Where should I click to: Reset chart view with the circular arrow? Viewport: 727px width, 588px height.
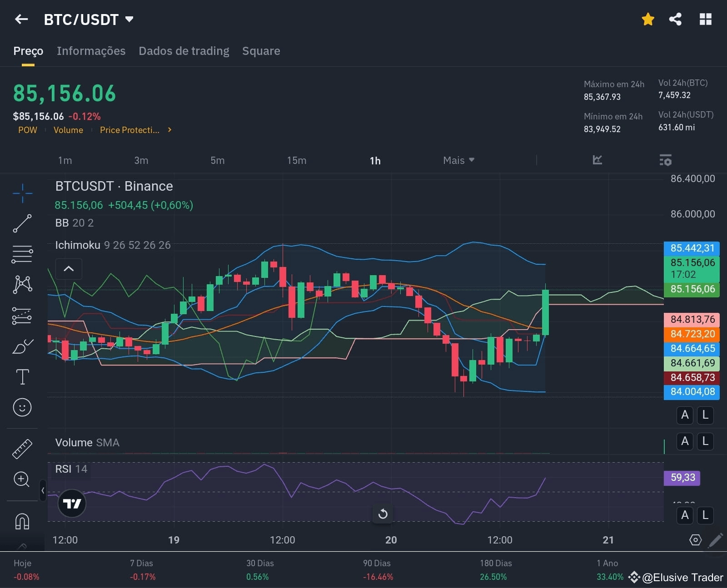point(383,514)
